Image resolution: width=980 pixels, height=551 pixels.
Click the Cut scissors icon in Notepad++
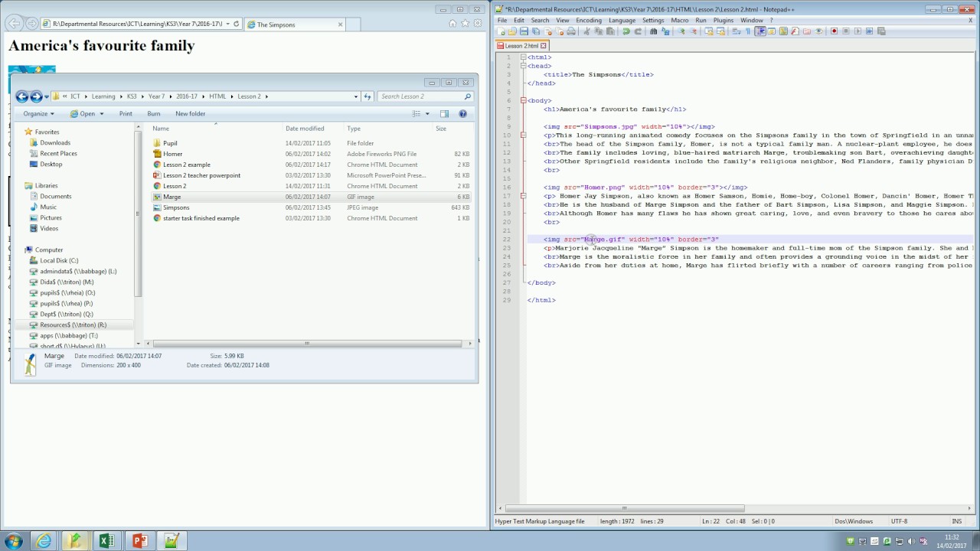587,31
